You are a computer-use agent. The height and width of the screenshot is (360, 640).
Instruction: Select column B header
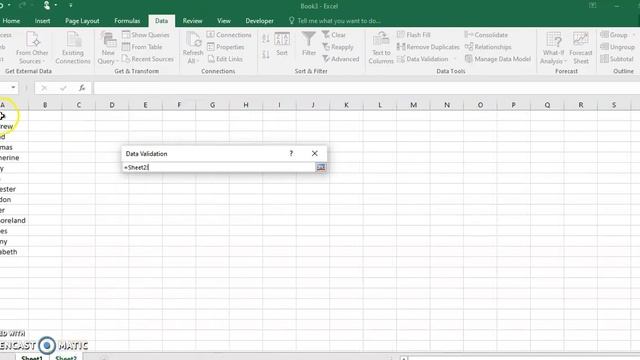pyautogui.click(x=45, y=105)
